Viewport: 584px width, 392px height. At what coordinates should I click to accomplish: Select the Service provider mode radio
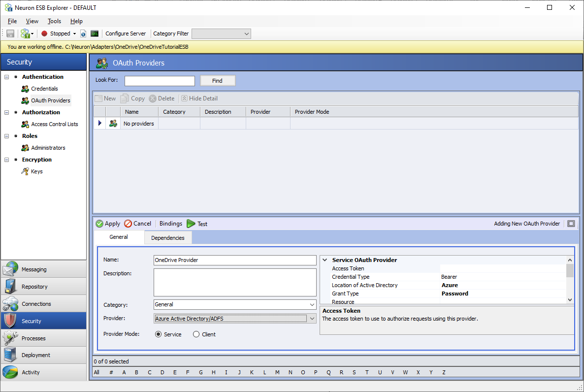point(158,334)
